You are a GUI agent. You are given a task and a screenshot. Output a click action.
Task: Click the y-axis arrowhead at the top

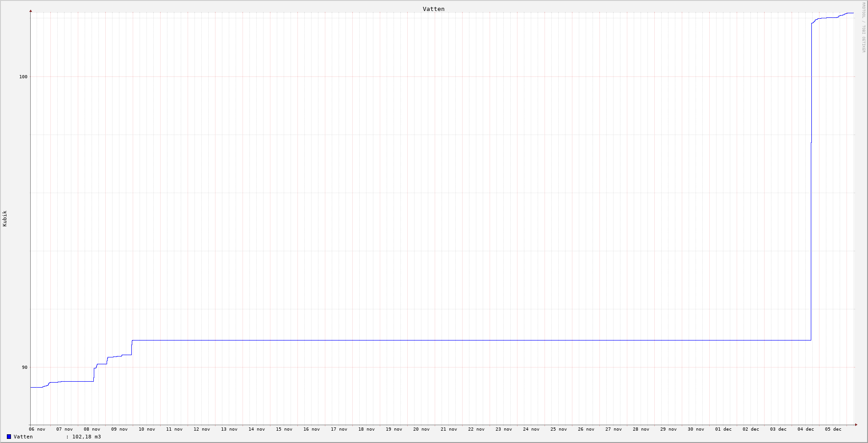click(31, 11)
